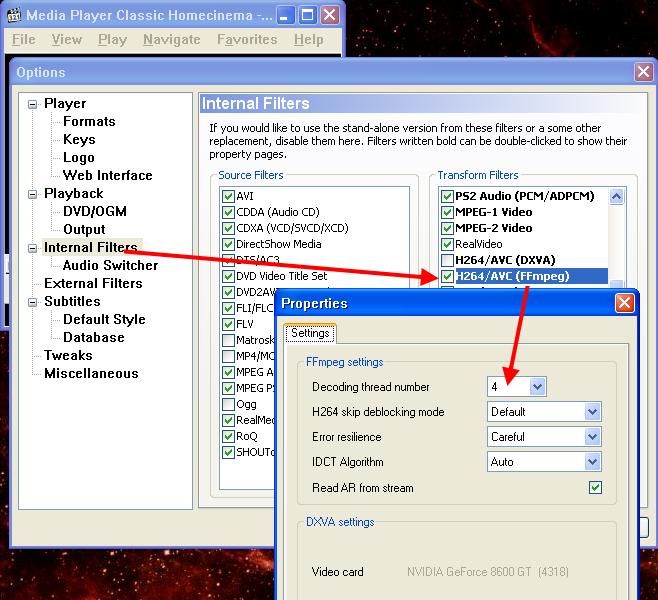Image resolution: width=658 pixels, height=600 pixels.
Task: Uncheck the AVI source filter
Action: [228, 196]
